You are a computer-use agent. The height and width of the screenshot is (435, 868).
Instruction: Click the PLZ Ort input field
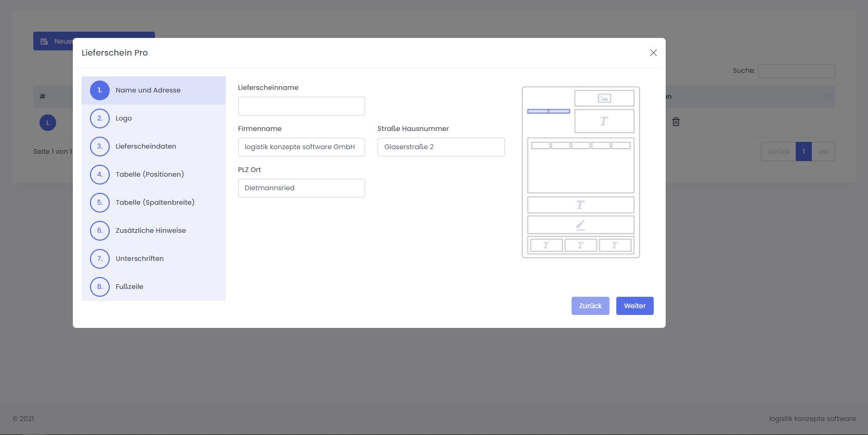301,188
